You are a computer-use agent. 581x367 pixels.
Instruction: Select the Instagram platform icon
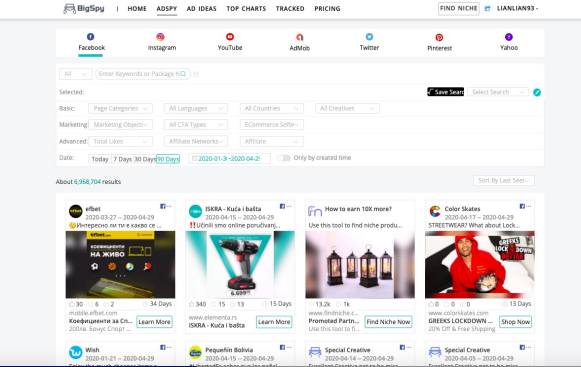[x=160, y=37]
